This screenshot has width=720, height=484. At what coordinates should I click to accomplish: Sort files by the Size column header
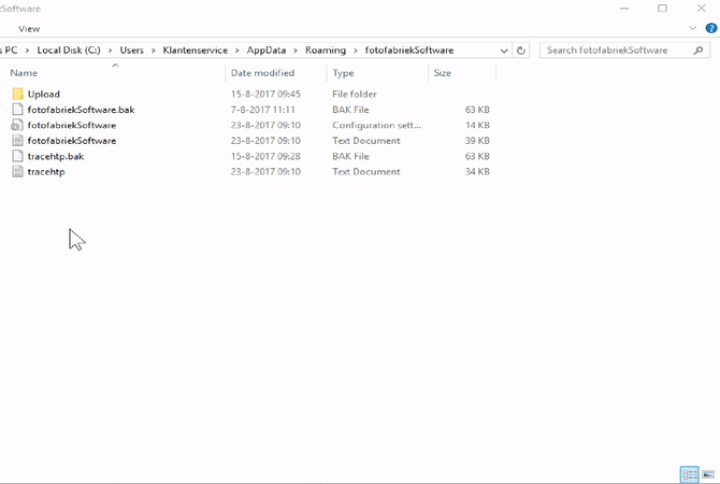click(x=443, y=73)
